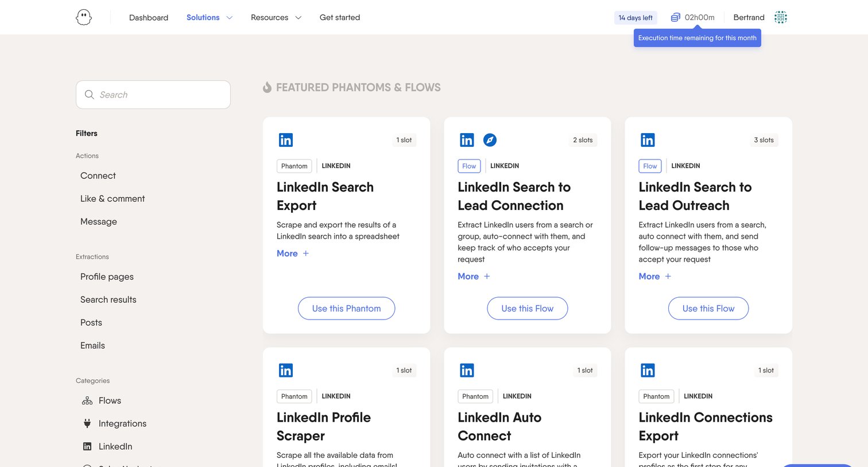Screen dimensions: 868x467
Task: Click Use this Flow for Lead Outreach
Action: [708, 309]
